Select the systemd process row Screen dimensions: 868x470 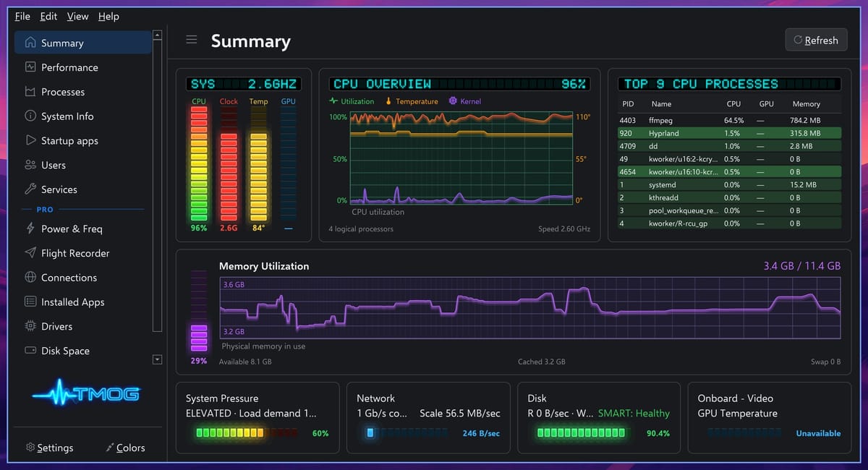pyautogui.click(x=729, y=185)
